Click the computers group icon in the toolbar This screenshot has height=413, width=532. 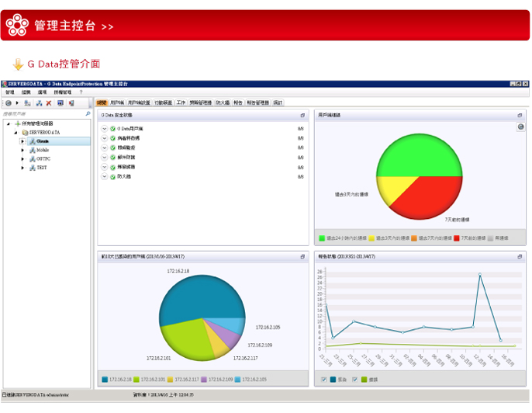point(27,103)
